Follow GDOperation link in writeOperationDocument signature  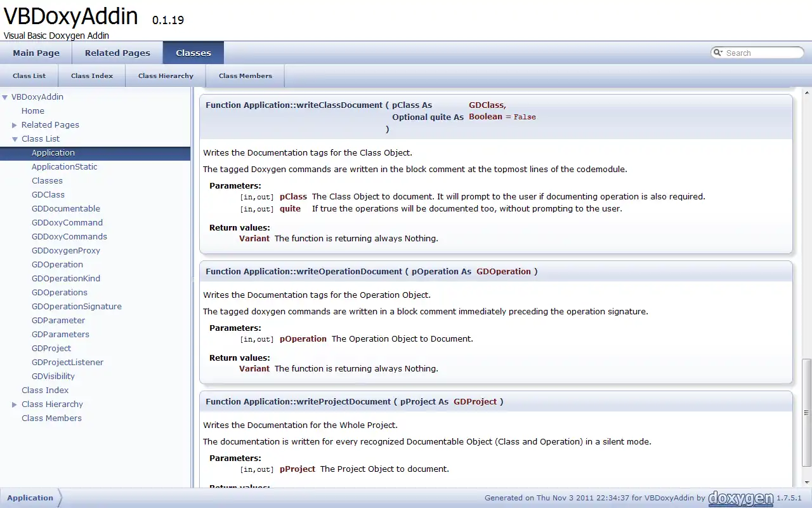(x=504, y=272)
